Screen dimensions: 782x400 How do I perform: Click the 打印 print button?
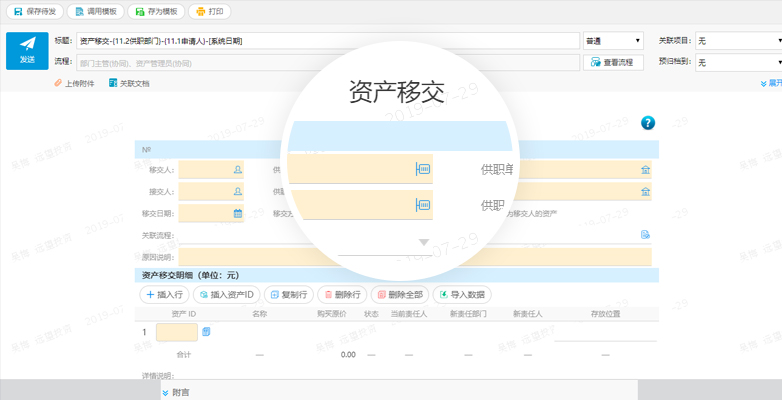[208, 12]
